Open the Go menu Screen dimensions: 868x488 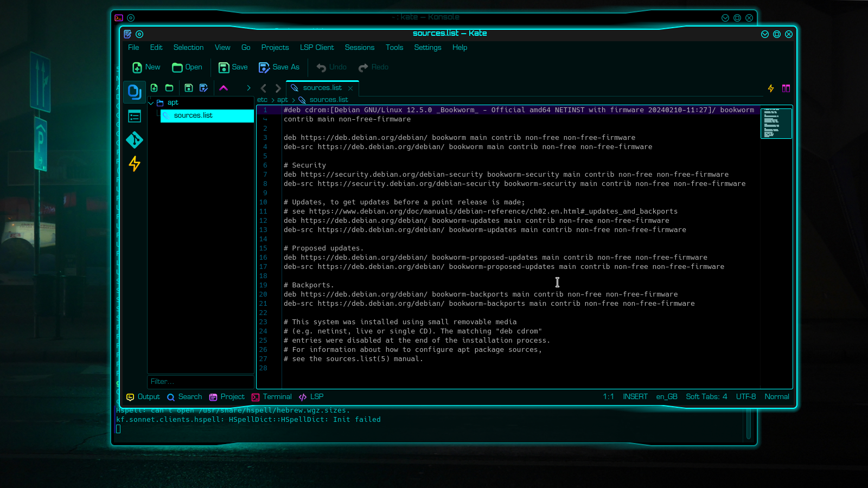tap(246, 48)
